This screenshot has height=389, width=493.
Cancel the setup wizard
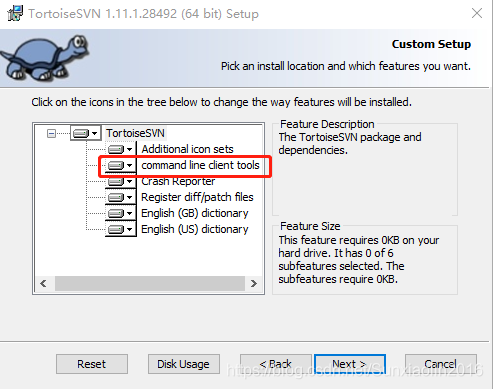[x=441, y=364]
